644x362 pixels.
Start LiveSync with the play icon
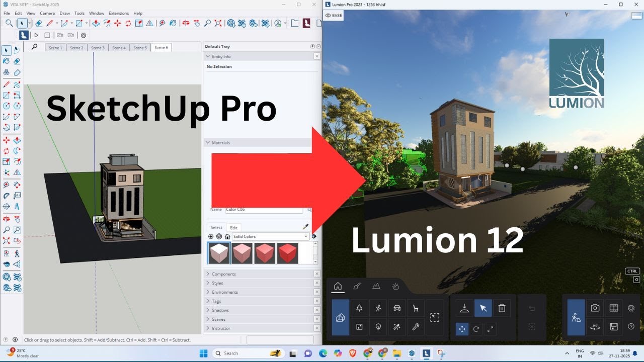(36, 35)
